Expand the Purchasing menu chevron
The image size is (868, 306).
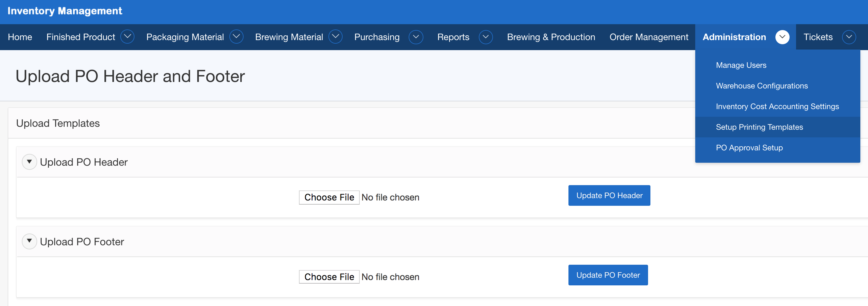(x=416, y=37)
